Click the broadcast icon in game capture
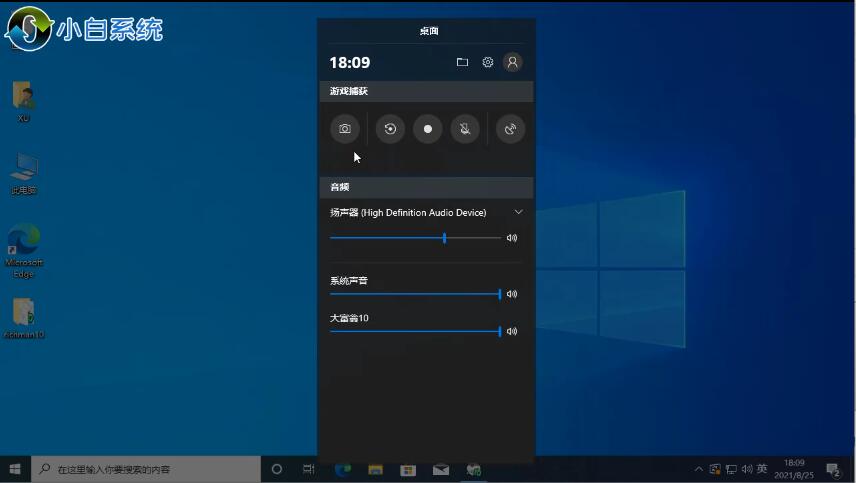856x483 pixels. coord(510,129)
